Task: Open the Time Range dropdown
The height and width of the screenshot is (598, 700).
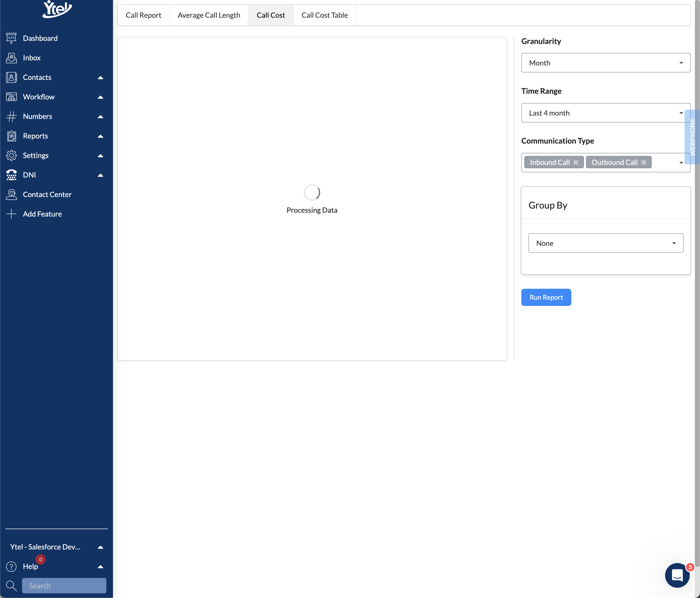Action: pos(606,113)
